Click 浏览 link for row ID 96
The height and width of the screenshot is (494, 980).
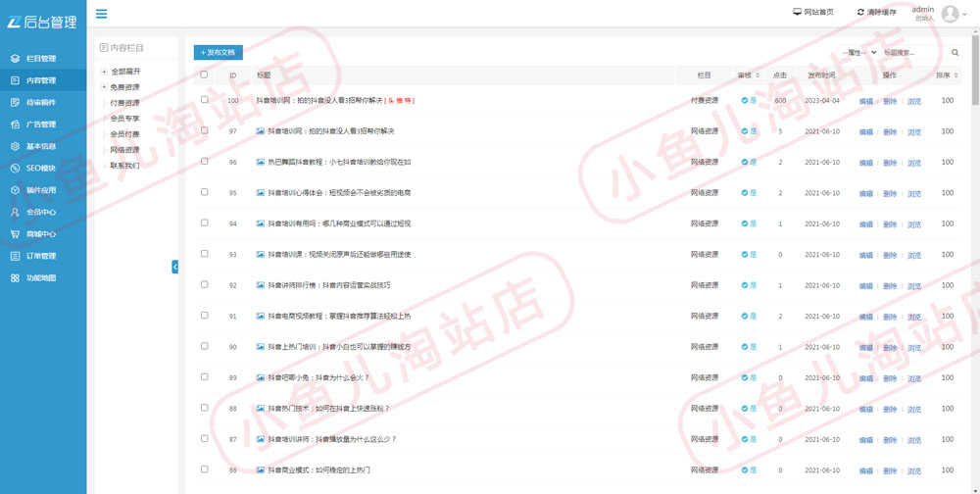pyautogui.click(x=913, y=163)
